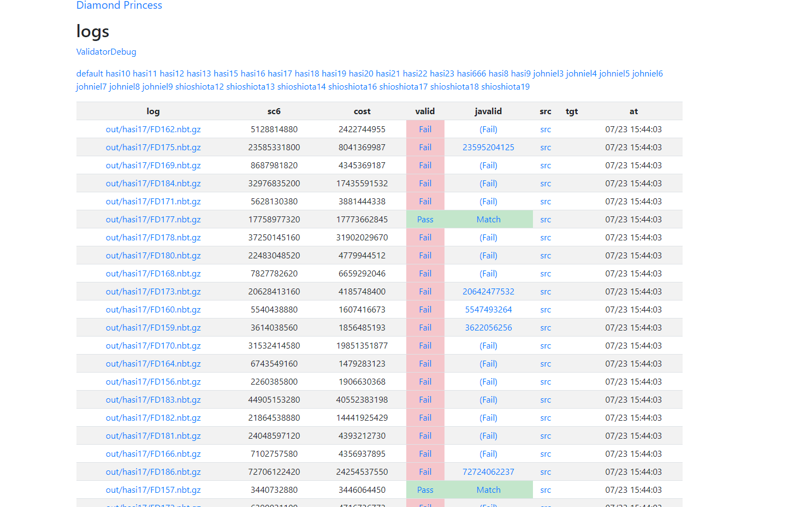Viewport: 812px width, 507px height.
Task: Filter logs by johniel4
Action: tap(582, 74)
